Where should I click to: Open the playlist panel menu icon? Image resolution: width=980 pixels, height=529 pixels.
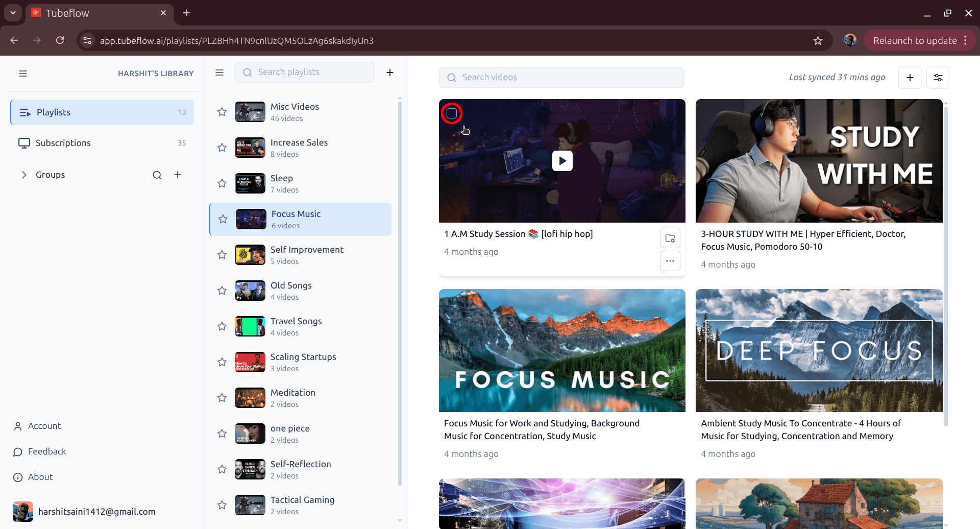pos(219,73)
